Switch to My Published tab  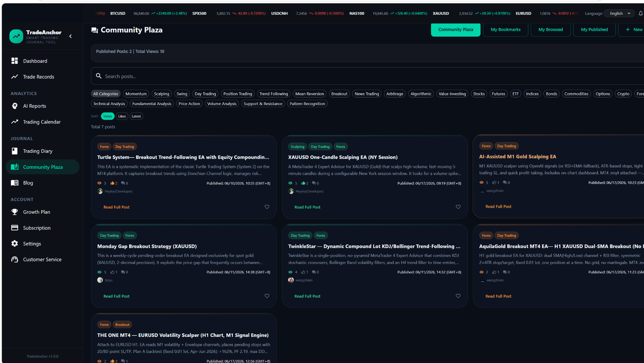(x=594, y=30)
